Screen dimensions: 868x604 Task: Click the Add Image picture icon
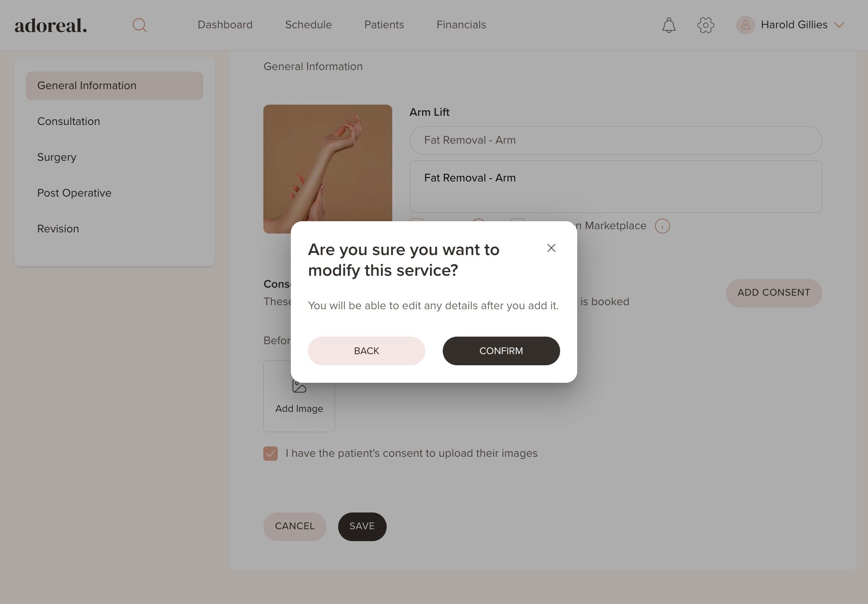[x=299, y=386]
